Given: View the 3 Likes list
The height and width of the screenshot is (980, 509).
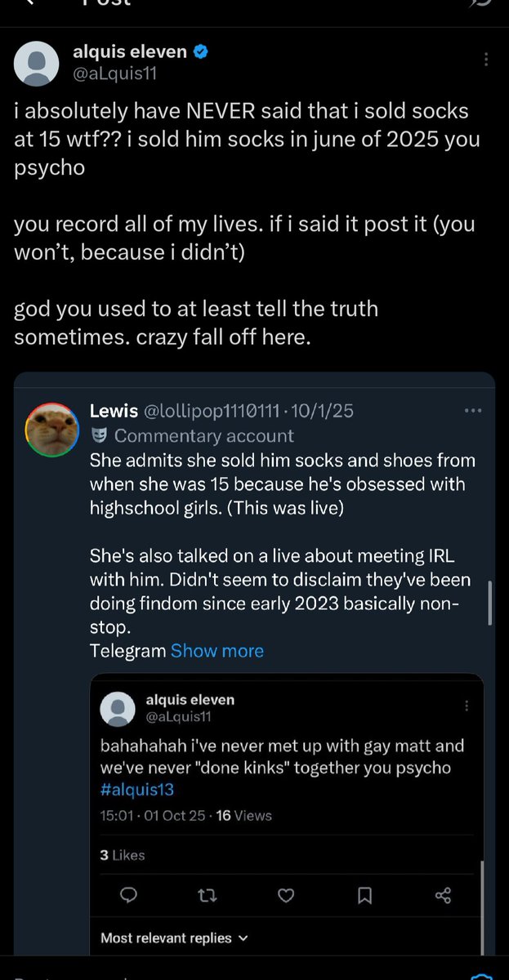Looking at the screenshot, I should pyautogui.click(x=123, y=855).
